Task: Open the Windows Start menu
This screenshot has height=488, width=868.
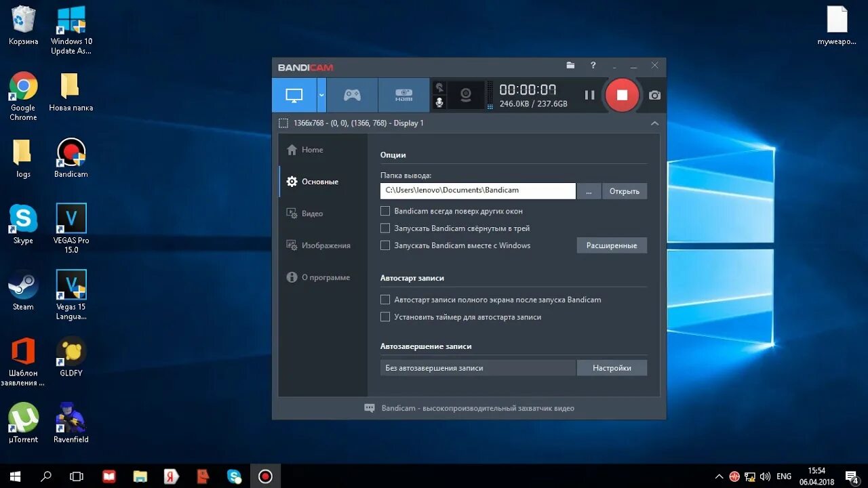Action: point(15,476)
